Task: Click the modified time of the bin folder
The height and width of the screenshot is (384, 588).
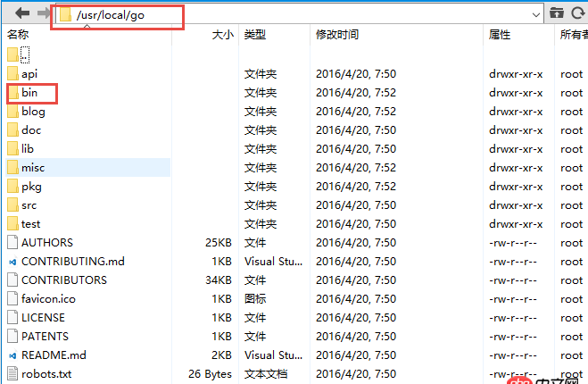Action: click(356, 92)
